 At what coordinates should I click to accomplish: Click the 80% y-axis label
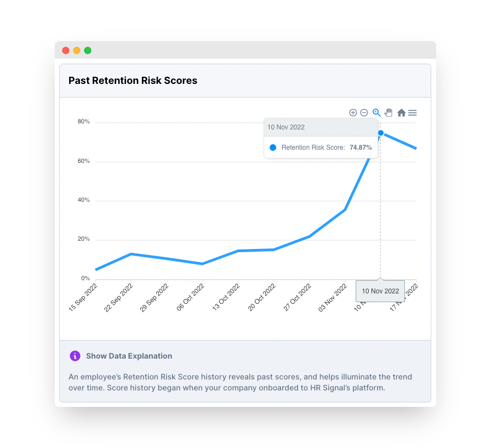point(84,122)
